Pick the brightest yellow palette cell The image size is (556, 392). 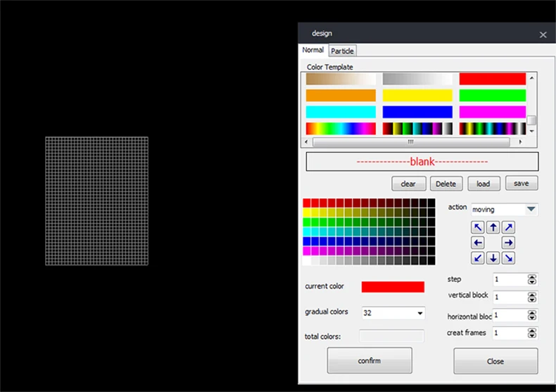coord(307,213)
